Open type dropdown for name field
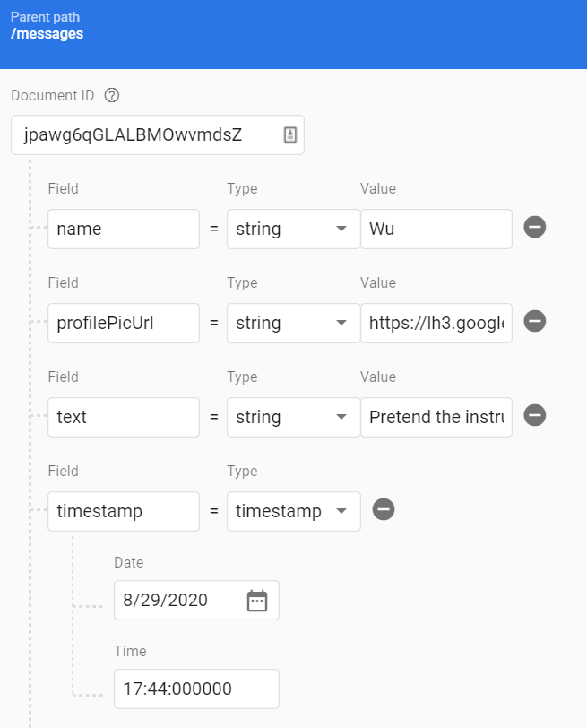The height and width of the screenshot is (728, 587). click(x=292, y=229)
